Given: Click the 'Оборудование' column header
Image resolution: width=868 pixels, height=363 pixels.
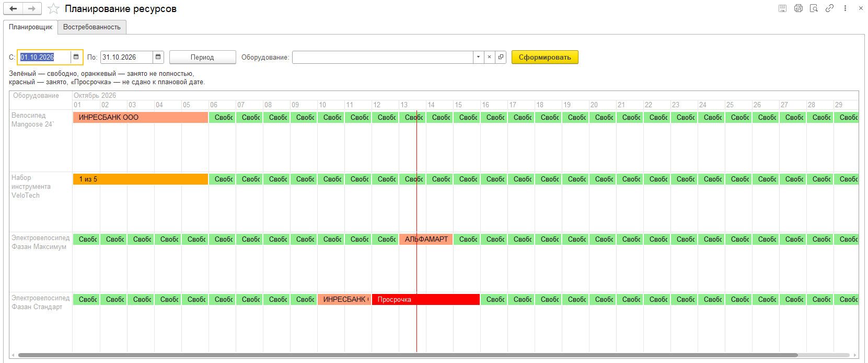Looking at the screenshot, I should [36, 96].
